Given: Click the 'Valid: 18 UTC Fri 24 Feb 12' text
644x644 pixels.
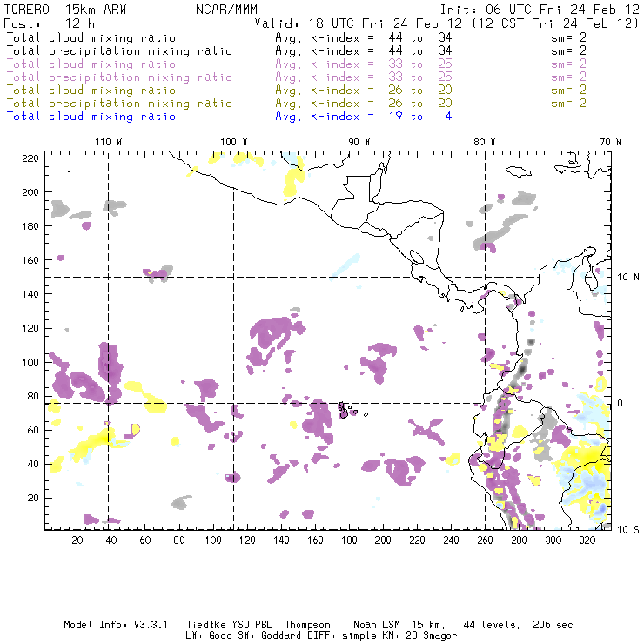Looking at the screenshot, I should 359,23.
